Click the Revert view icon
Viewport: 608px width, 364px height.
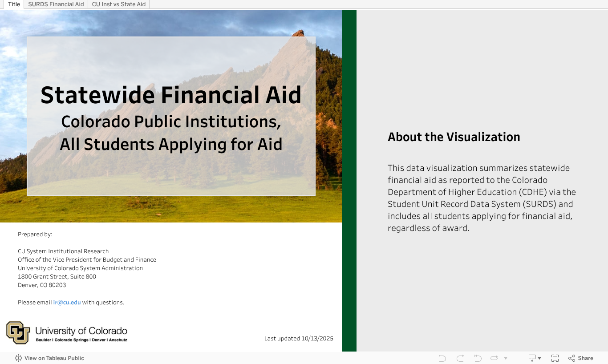(478, 358)
